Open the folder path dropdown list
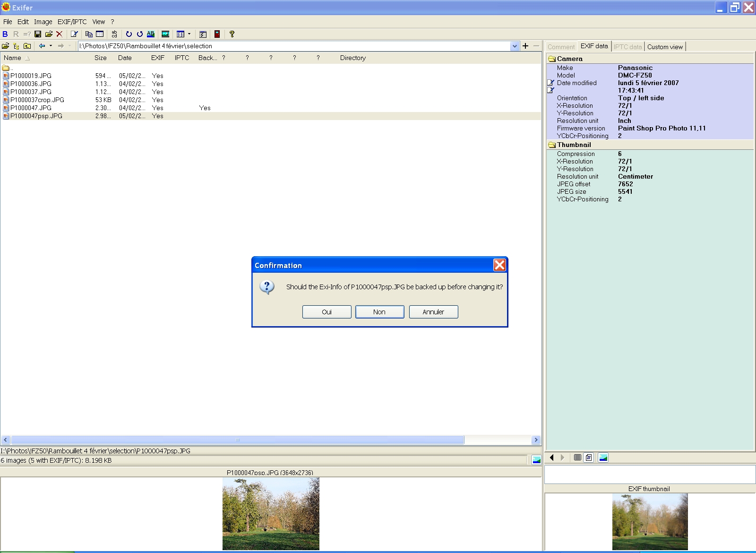 [515, 46]
